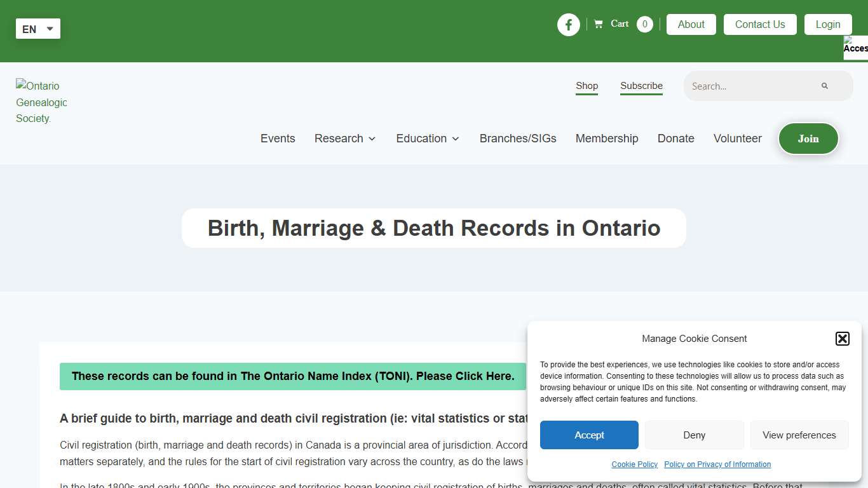Select the Membership menu item
The image size is (868, 488).
(x=607, y=138)
